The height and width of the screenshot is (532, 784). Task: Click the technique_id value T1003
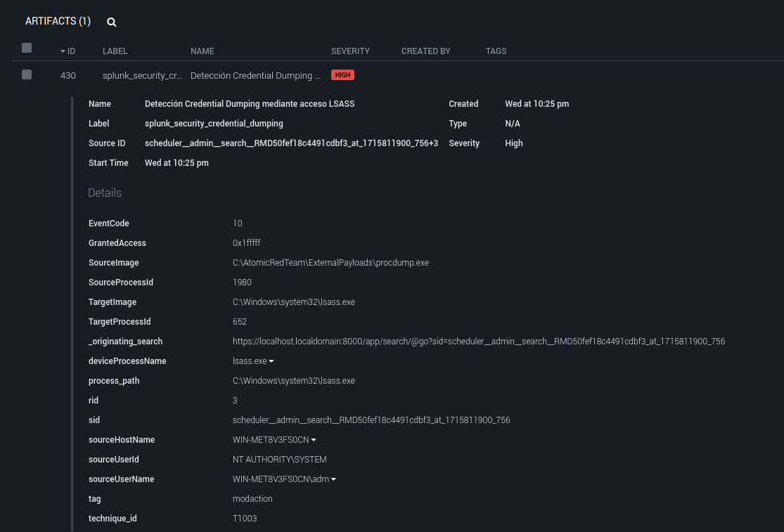click(x=245, y=519)
